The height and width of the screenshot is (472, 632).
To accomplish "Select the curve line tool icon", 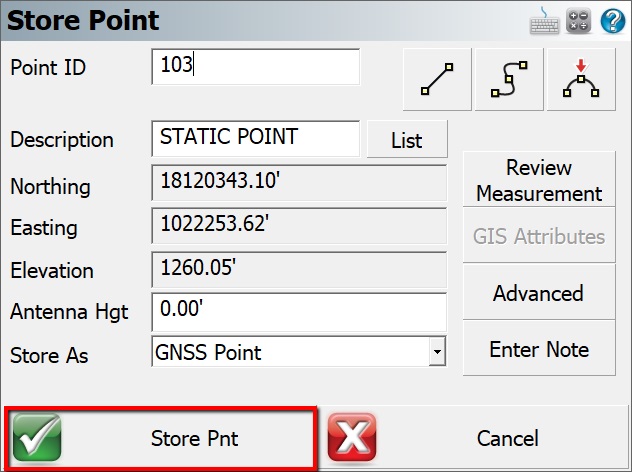I will tap(507, 79).
